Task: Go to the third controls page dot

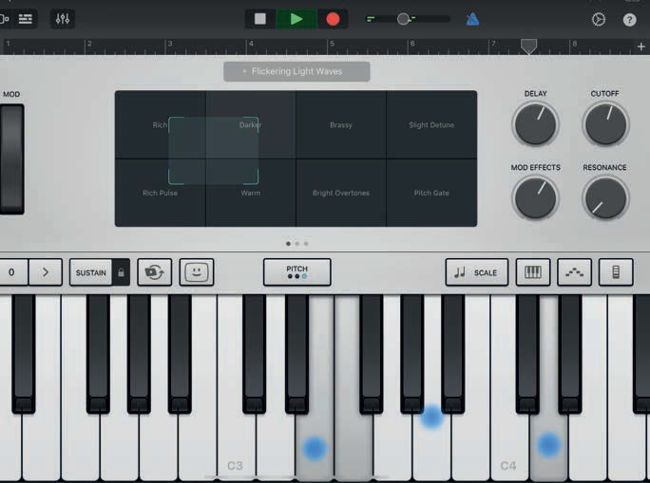Action: (x=306, y=244)
